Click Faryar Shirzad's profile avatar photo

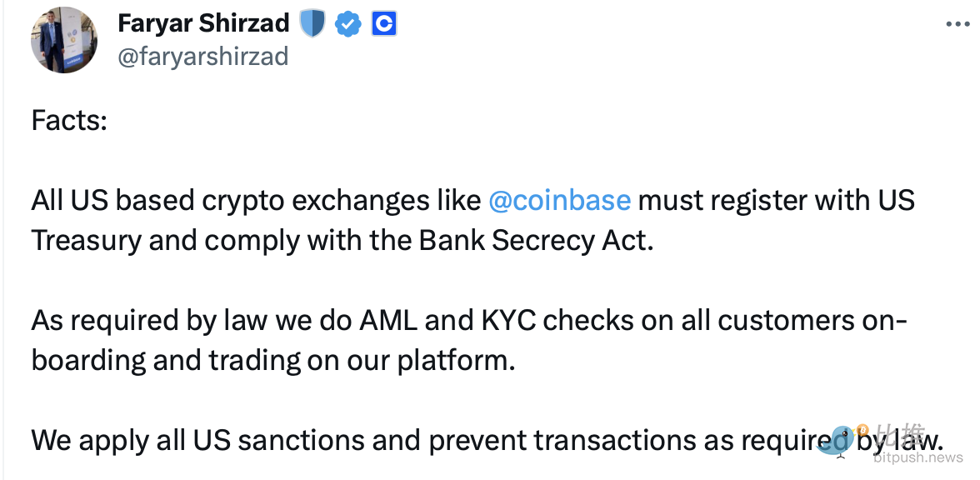click(64, 40)
